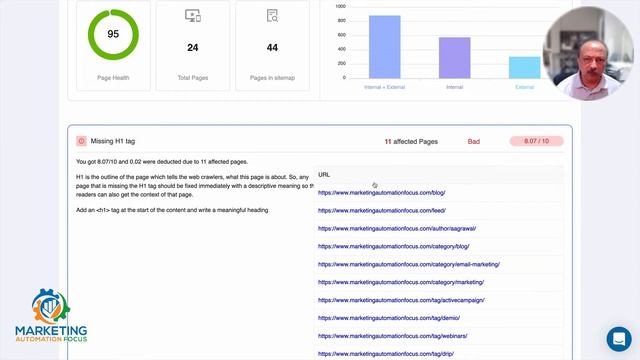Click the 11 affected Pages text
This screenshot has height=360, width=640.
pyautogui.click(x=411, y=142)
